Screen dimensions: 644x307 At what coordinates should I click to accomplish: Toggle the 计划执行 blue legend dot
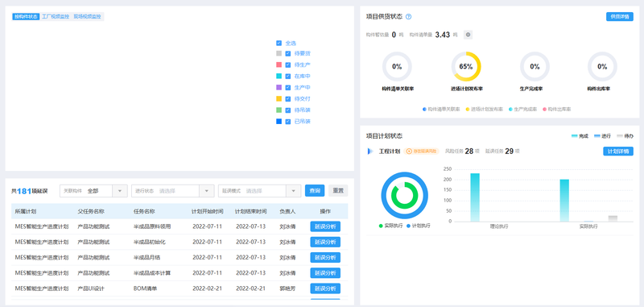coord(408,226)
